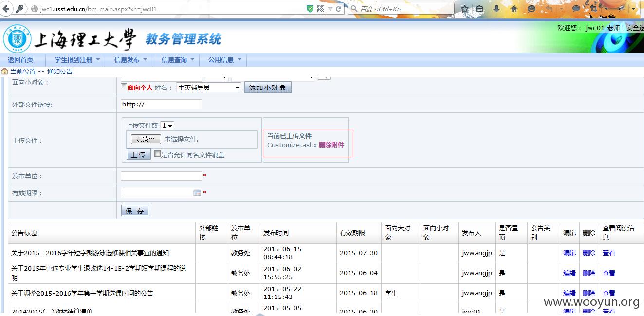
Task: Click 返回首页 in the navigation bar
Action: pos(20,60)
